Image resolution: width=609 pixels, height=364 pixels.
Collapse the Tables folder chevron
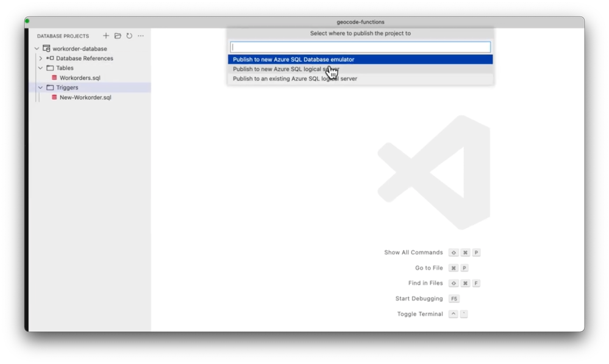pyautogui.click(x=40, y=68)
